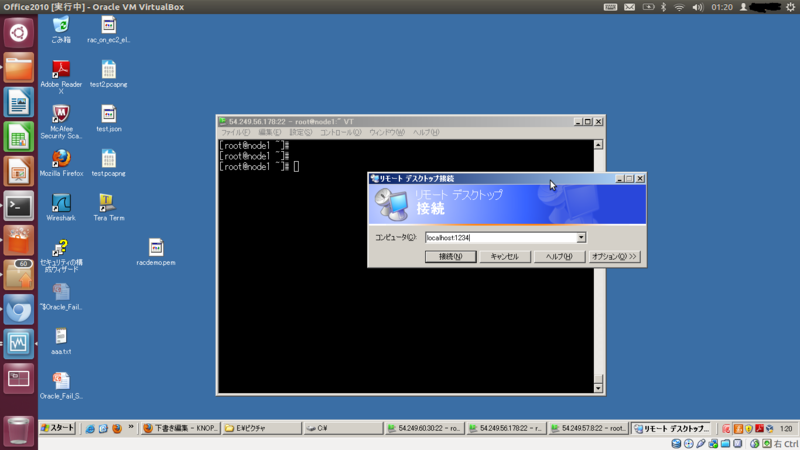Switch to リモート デスクトップ taskbar button
This screenshot has height=450, width=800.
coord(671,429)
